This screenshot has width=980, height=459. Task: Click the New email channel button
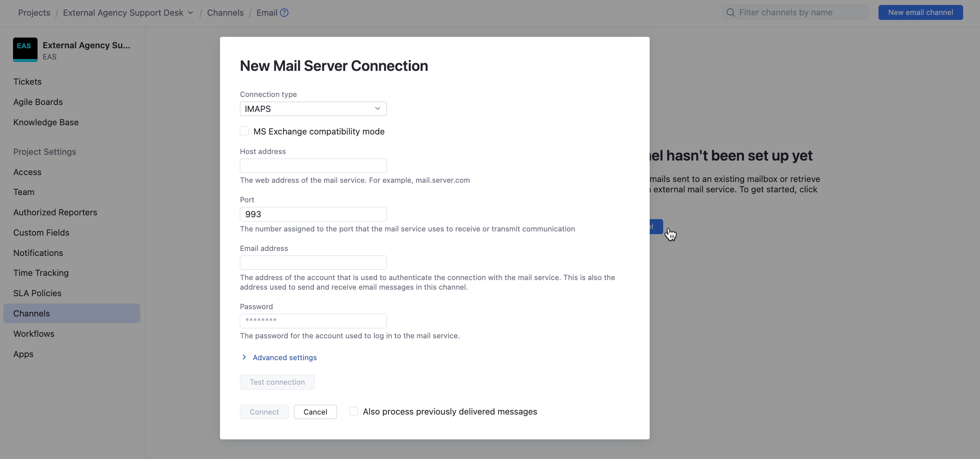[920, 12]
